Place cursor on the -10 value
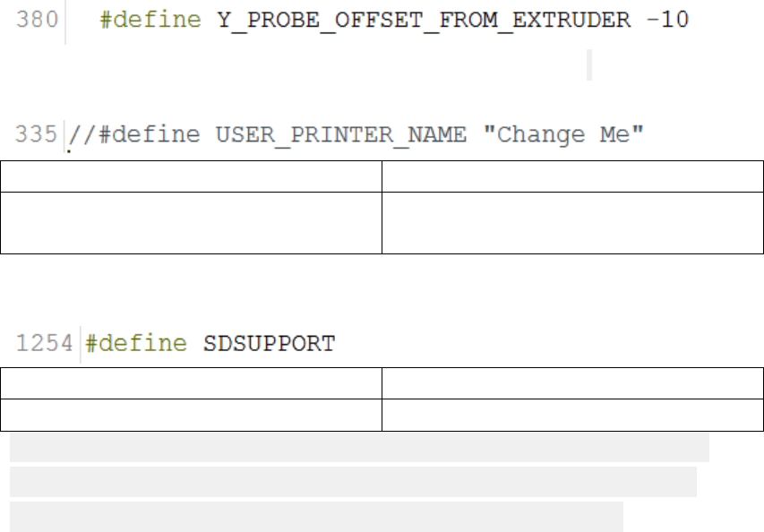Viewport: 764px width, 532px height. [x=667, y=20]
